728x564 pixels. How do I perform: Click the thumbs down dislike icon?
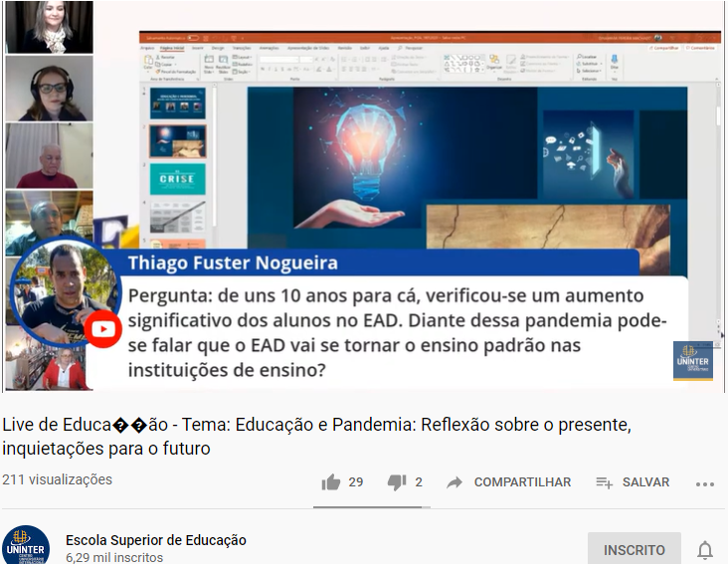pos(397,482)
